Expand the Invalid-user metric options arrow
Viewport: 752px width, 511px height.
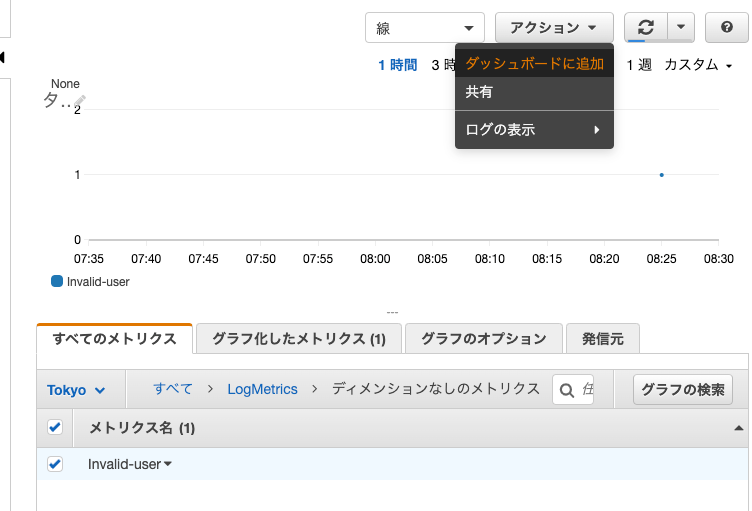click(167, 464)
